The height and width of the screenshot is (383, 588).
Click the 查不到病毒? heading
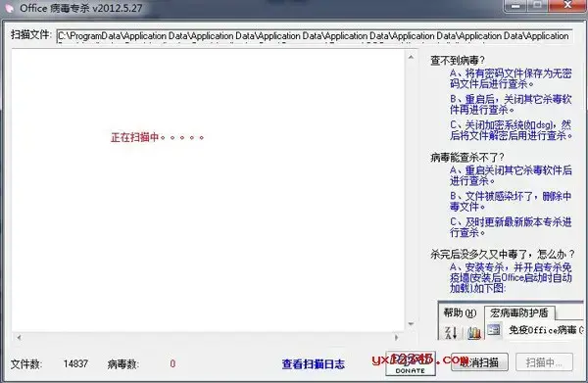tap(458, 61)
